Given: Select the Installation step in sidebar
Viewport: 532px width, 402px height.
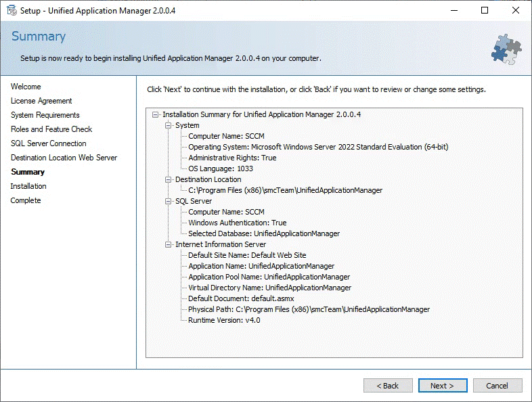Looking at the screenshot, I should point(28,186).
